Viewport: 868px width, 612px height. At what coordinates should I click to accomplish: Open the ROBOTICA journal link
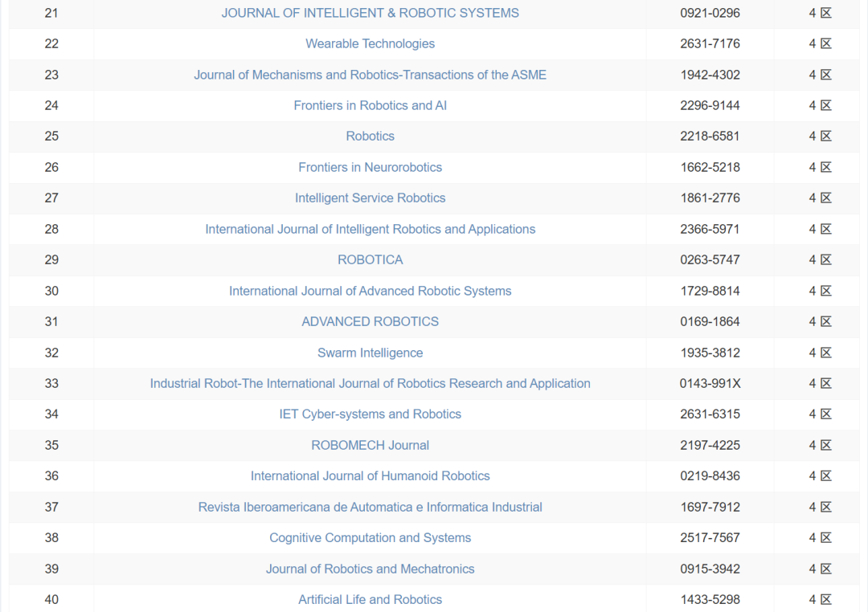(x=370, y=259)
